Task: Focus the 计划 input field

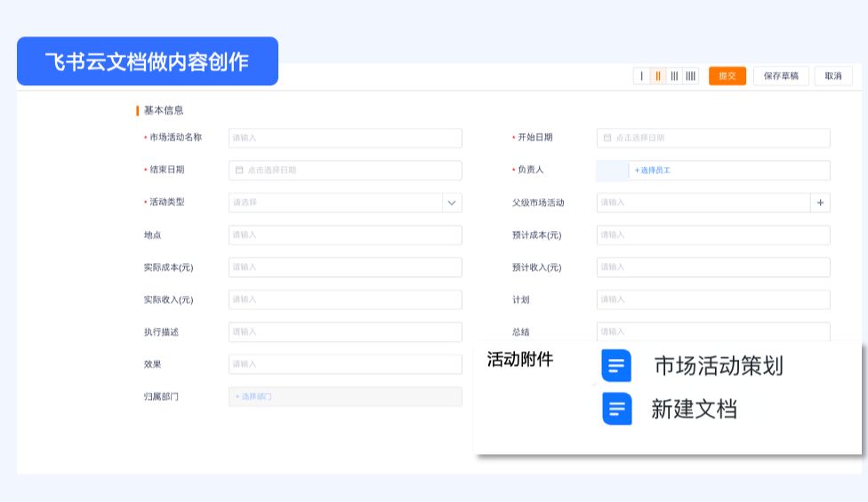Action: coord(713,299)
